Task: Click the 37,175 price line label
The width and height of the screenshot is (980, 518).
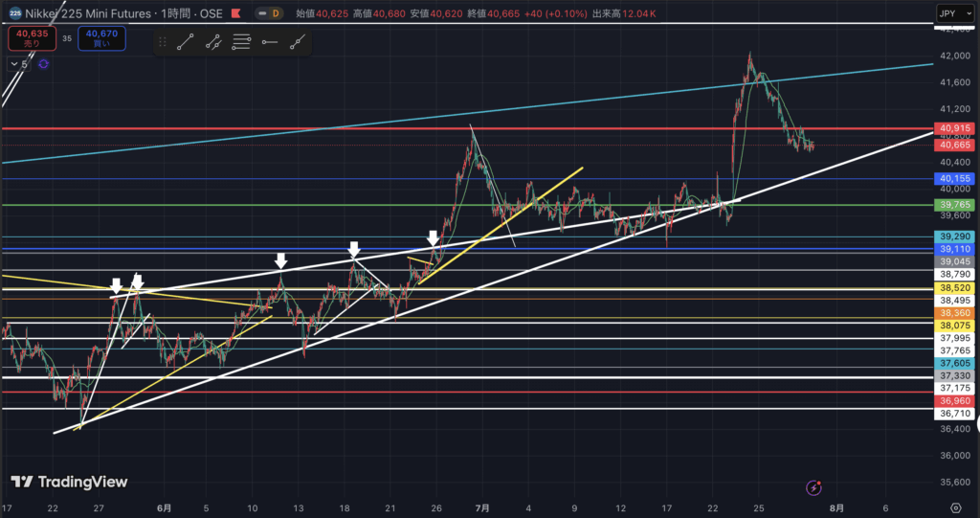Action: (x=954, y=388)
